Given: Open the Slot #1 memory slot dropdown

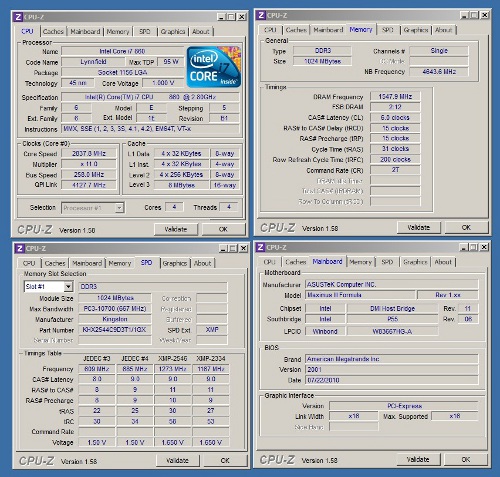Looking at the screenshot, I should pos(68,286).
